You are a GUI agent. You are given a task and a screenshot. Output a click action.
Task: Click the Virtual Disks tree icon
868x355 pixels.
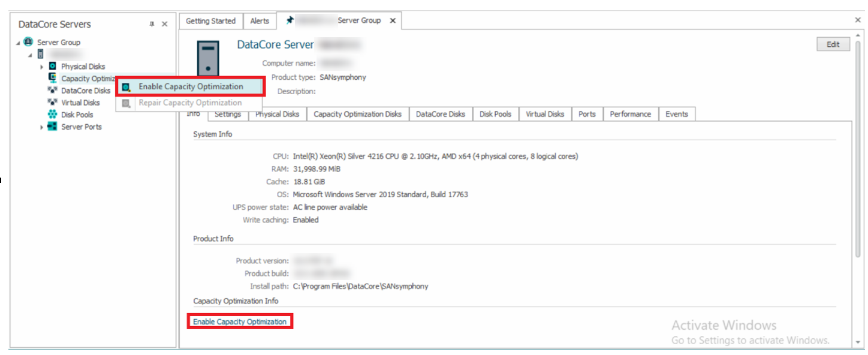52,103
